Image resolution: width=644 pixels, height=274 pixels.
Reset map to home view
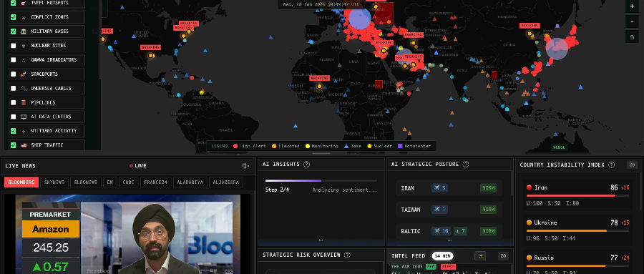click(632, 36)
